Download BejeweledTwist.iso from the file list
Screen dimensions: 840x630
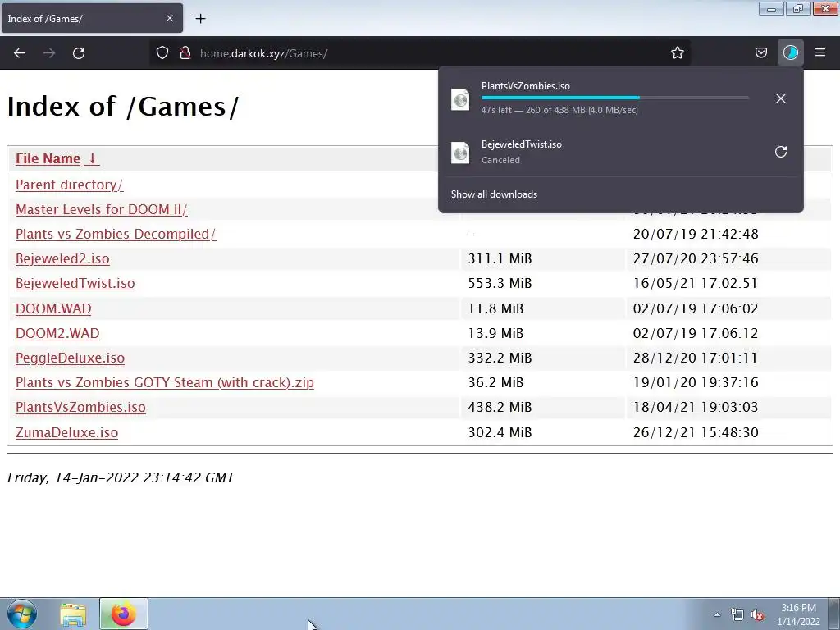[75, 283]
